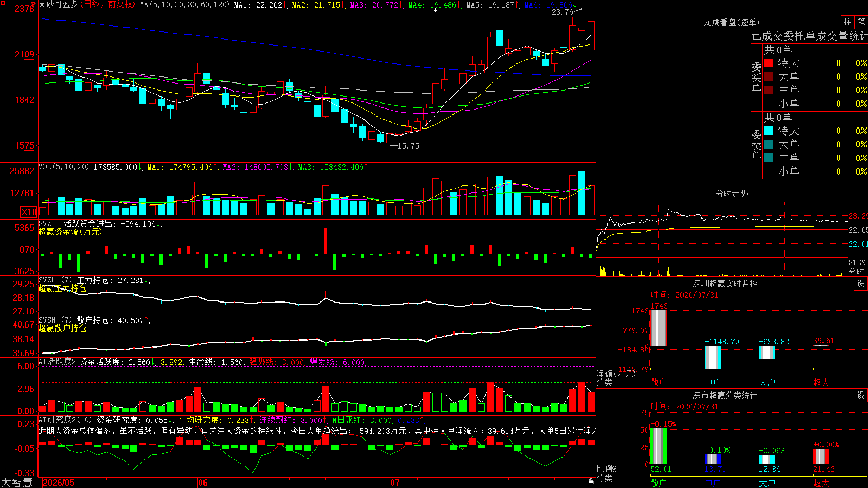Click the X10 volume scale box
868x488 pixels.
click(x=29, y=212)
